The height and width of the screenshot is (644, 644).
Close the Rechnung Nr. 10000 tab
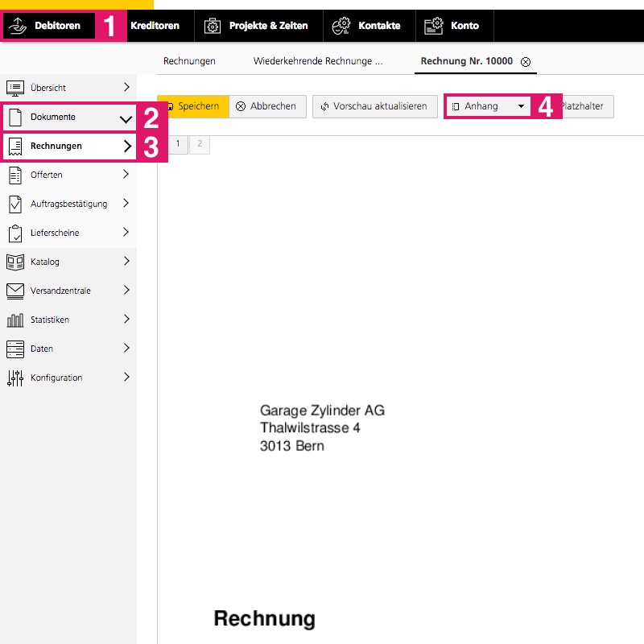[x=526, y=62]
